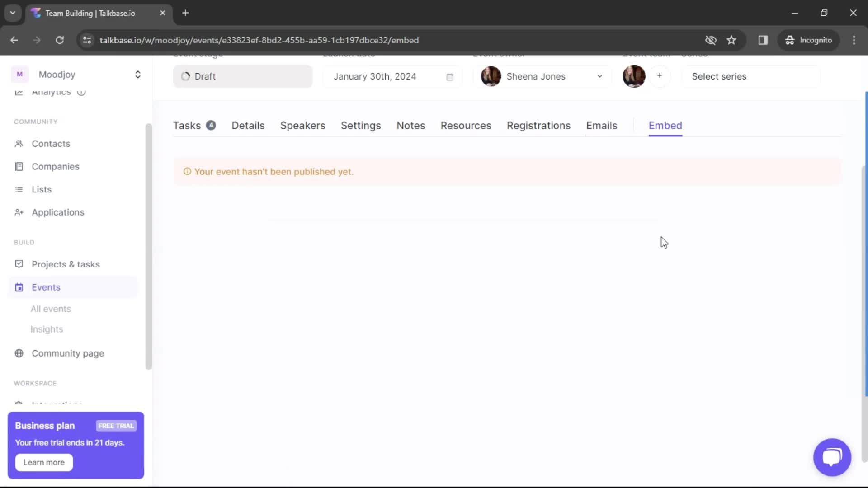This screenshot has width=868, height=488.
Task: Click the Lists icon in sidebar
Action: pos(19,189)
